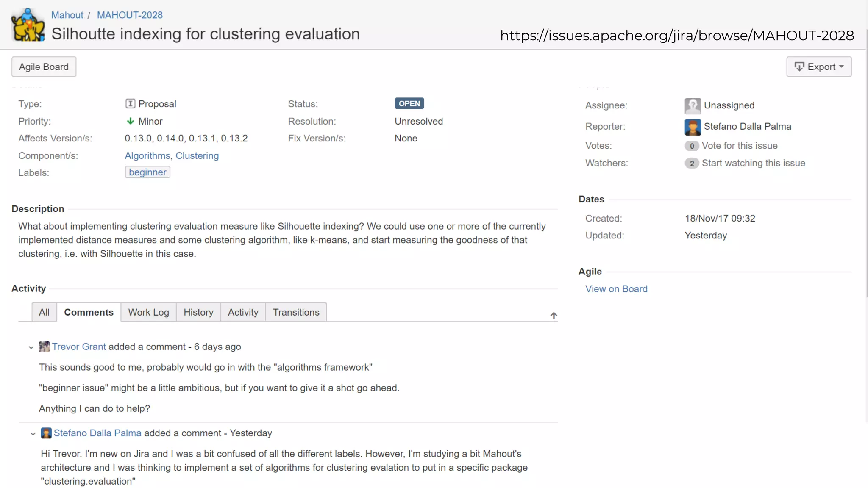Image resolution: width=868 pixels, height=488 pixels.
Task: Click the Proposal issue type icon
Action: (130, 104)
